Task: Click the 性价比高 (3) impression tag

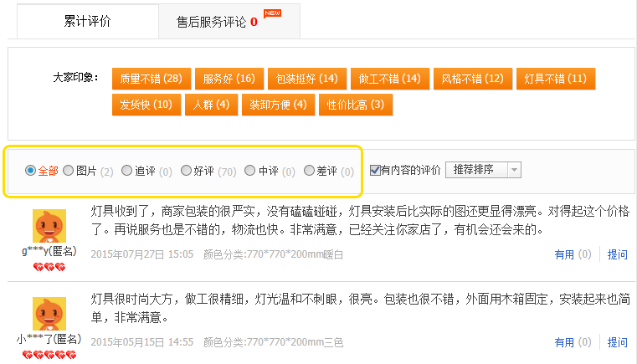Action: pyautogui.click(x=356, y=105)
